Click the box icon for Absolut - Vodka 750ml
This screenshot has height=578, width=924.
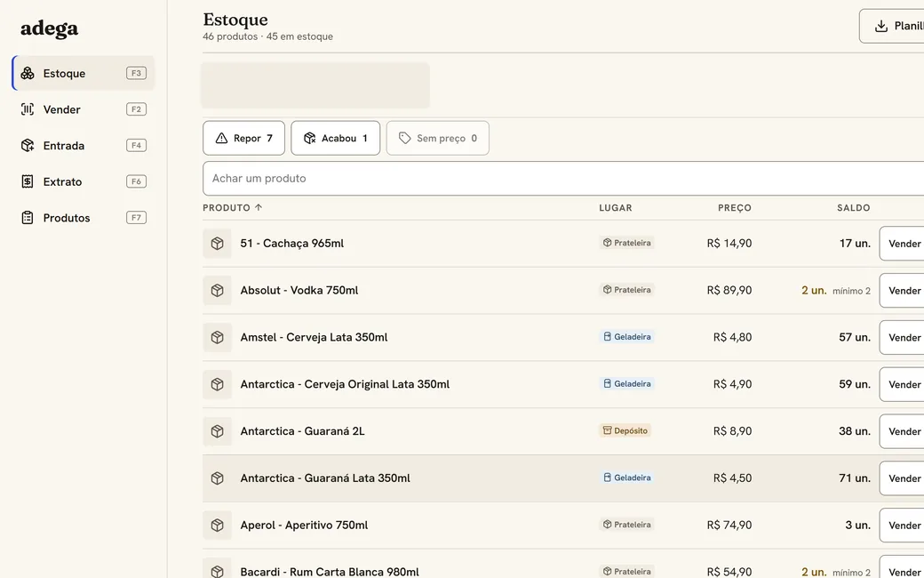218,290
